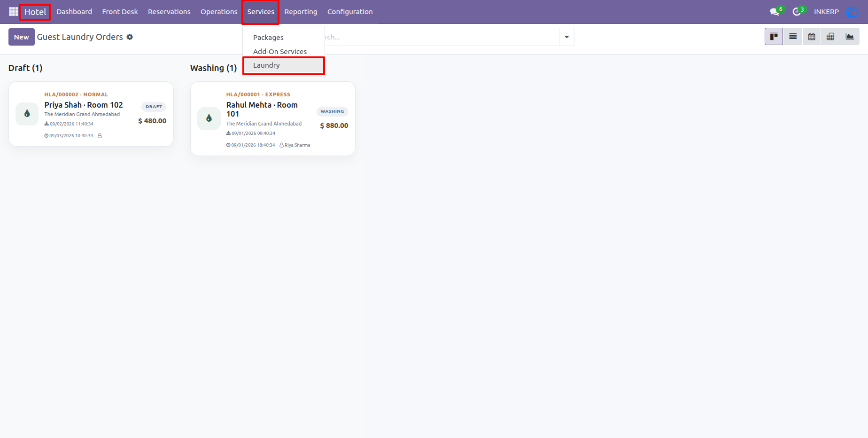Image resolution: width=868 pixels, height=438 pixels.
Task: Open the Reservations menu
Action: coord(169,12)
